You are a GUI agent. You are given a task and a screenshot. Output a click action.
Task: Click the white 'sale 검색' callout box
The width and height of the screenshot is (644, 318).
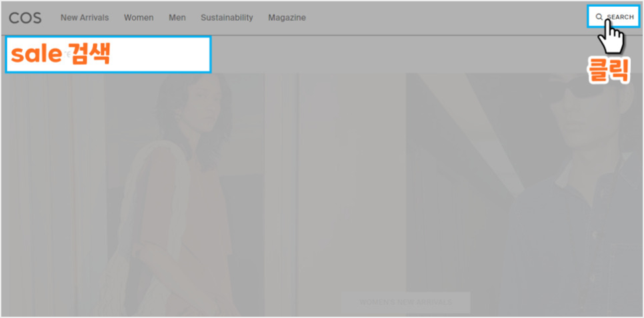108,54
